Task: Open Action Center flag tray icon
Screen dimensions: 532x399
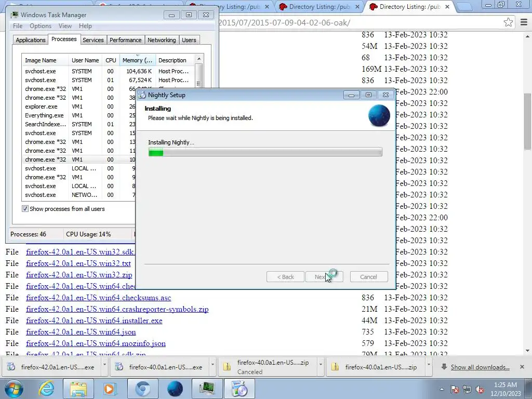Action: click(455, 389)
